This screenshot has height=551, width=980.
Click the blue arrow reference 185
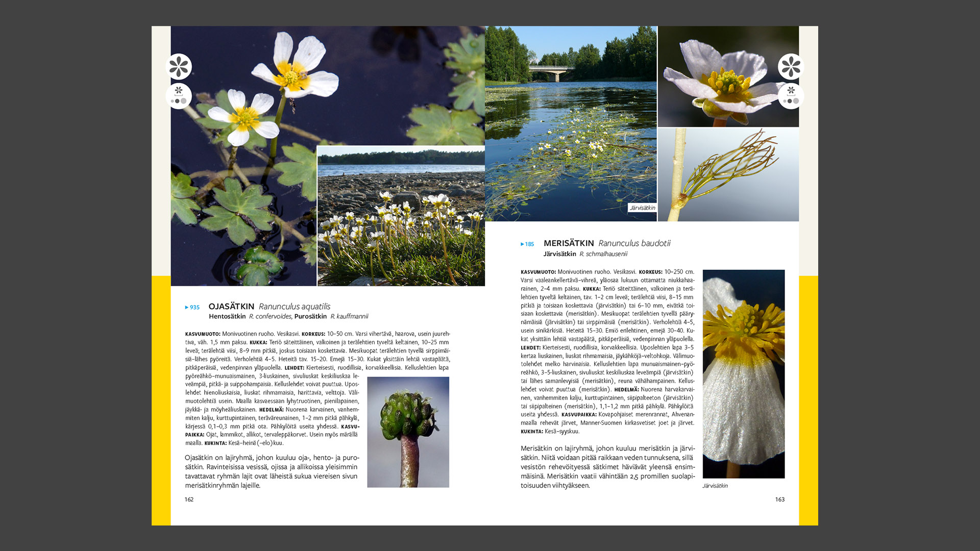tap(527, 244)
